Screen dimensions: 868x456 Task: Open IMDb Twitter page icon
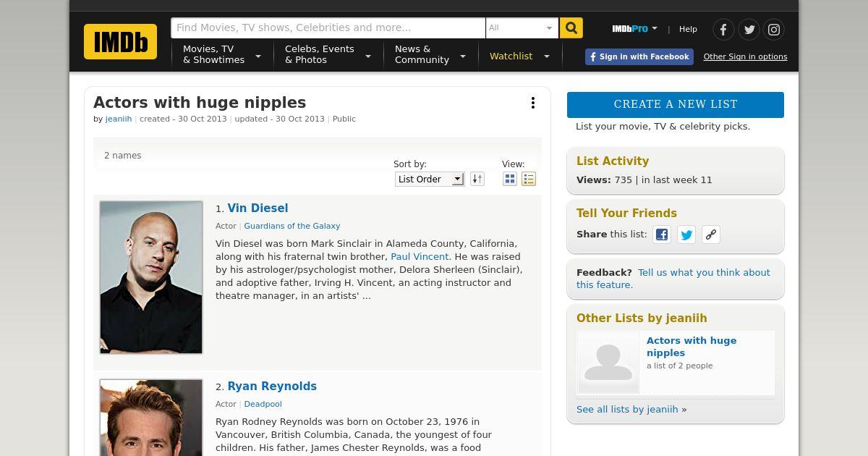tap(749, 30)
